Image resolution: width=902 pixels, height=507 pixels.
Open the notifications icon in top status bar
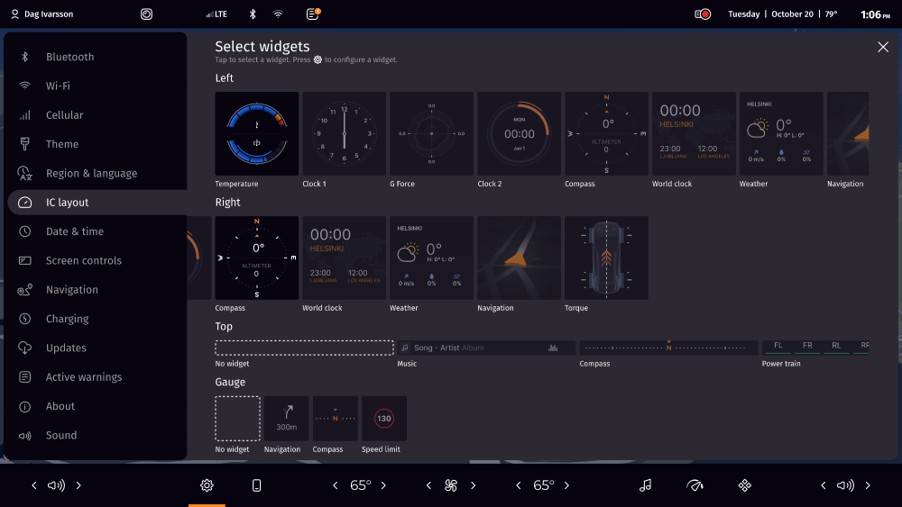313,14
